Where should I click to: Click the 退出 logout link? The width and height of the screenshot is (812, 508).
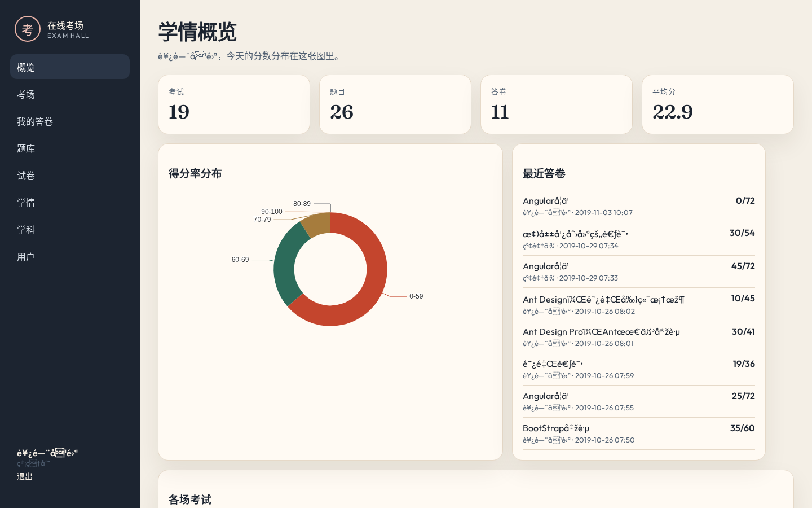[25, 476]
